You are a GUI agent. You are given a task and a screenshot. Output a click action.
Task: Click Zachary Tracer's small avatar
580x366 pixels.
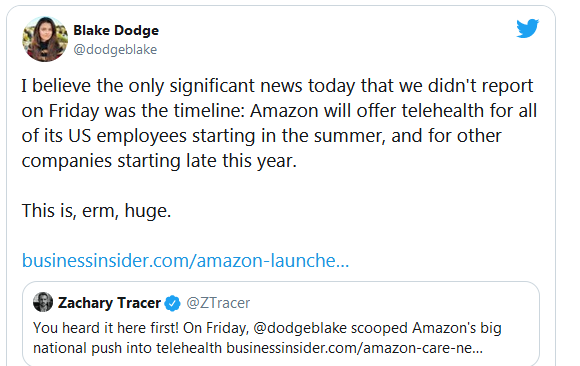pos(43,302)
